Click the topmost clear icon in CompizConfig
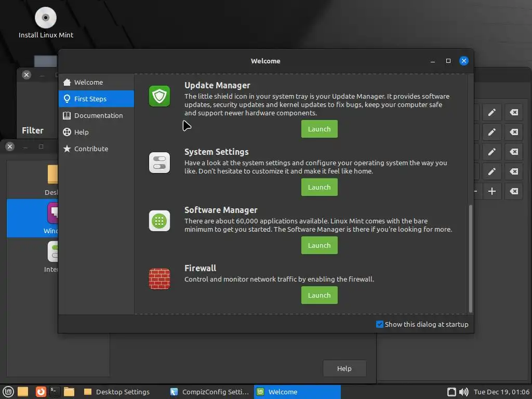The image size is (532, 399). point(514,112)
